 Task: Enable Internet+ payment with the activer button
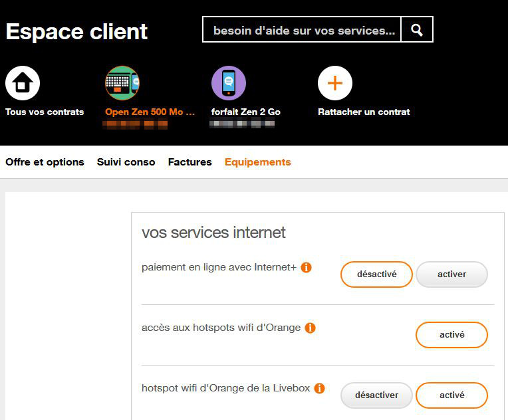[x=451, y=274]
